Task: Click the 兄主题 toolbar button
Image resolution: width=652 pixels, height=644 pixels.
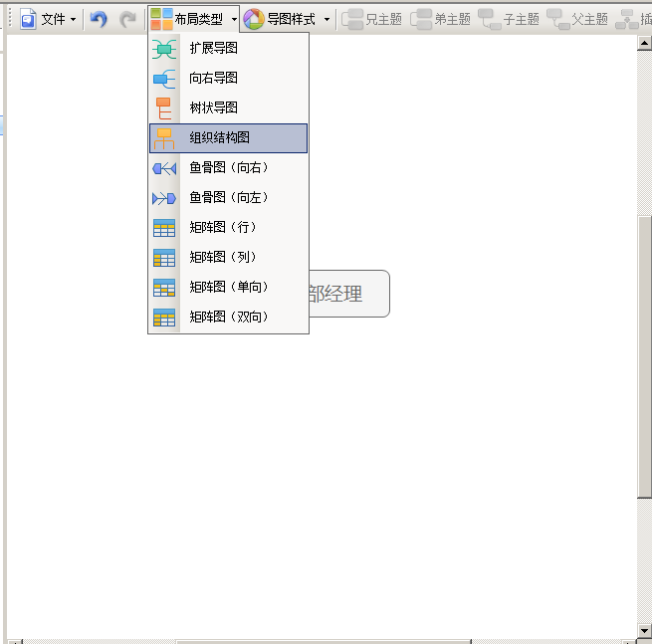Action: (x=372, y=19)
